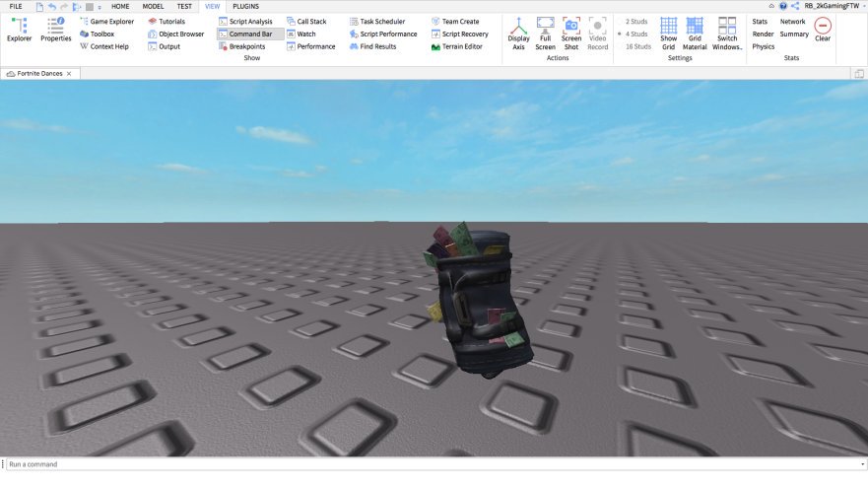Close the Fortnite Dances tab
This screenshot has height=489, width=868.
tap(69, 73)
